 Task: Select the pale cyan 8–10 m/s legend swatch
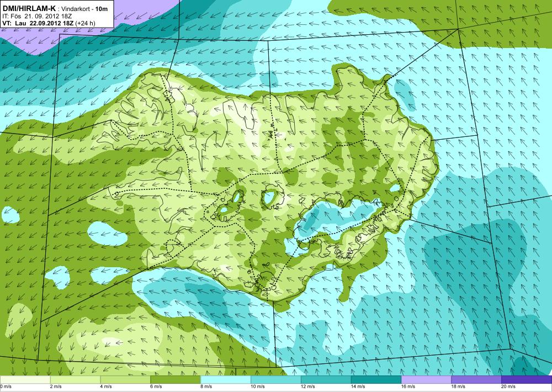click(226, 380)
